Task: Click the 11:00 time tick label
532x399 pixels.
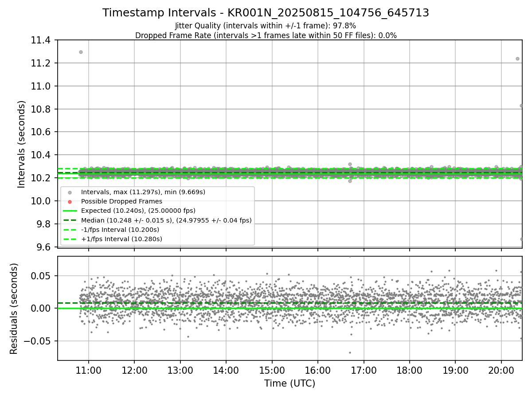Action: click(88, 370)
